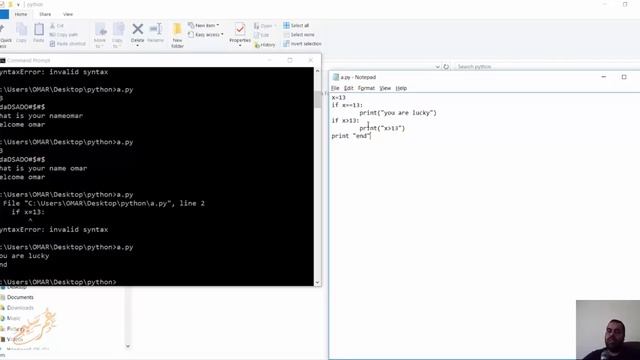Switch to the Share ribbon tab
Viewport: 640px width, 360px height.
click(x=45, y=14)
